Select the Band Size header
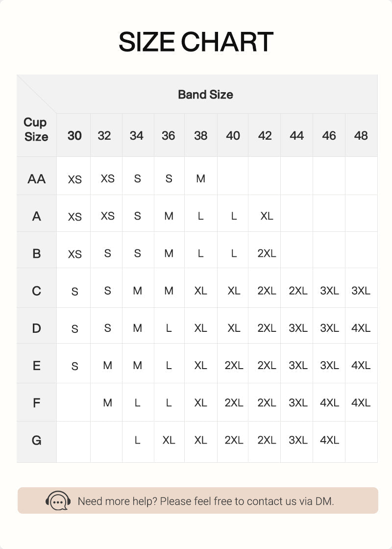This screenshot has width=392, height=549. pos(205,95)
